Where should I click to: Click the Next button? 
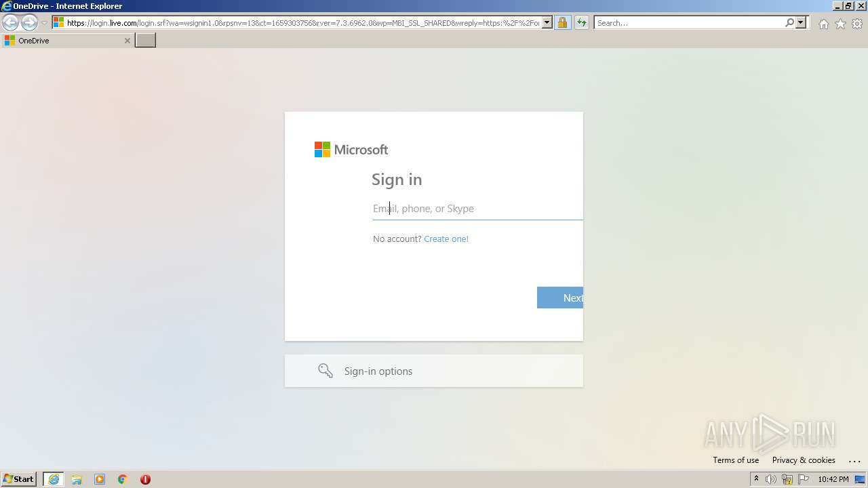[560, 298]
